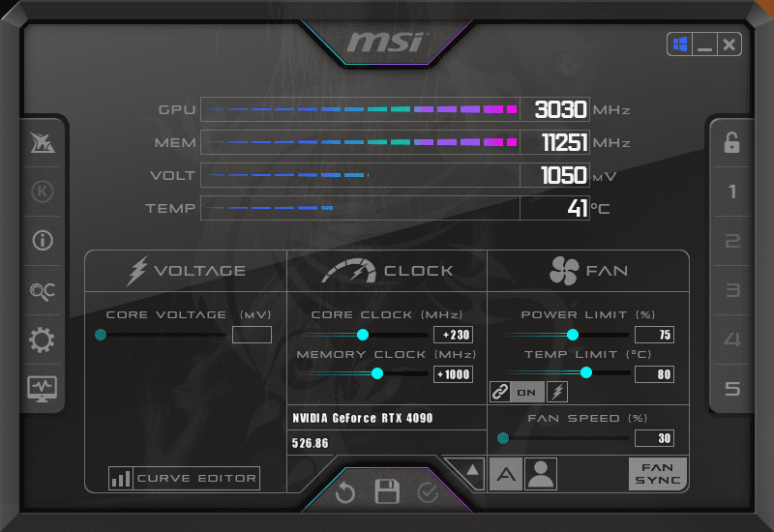
Task: Click the fan speed 30 field
Action: tap(655, 438)
